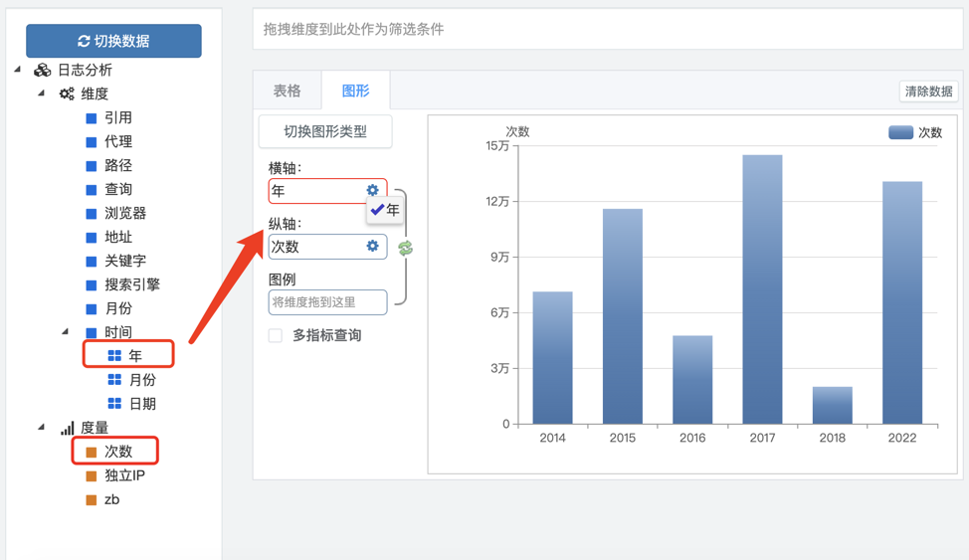Click the 2017 bar in chart

click(762, 288)
